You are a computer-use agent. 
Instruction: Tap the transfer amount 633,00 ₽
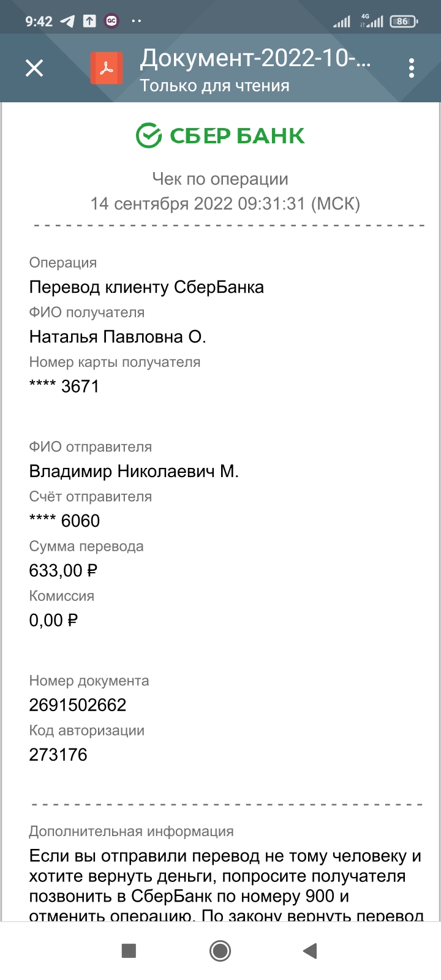(x=63, y=571)
